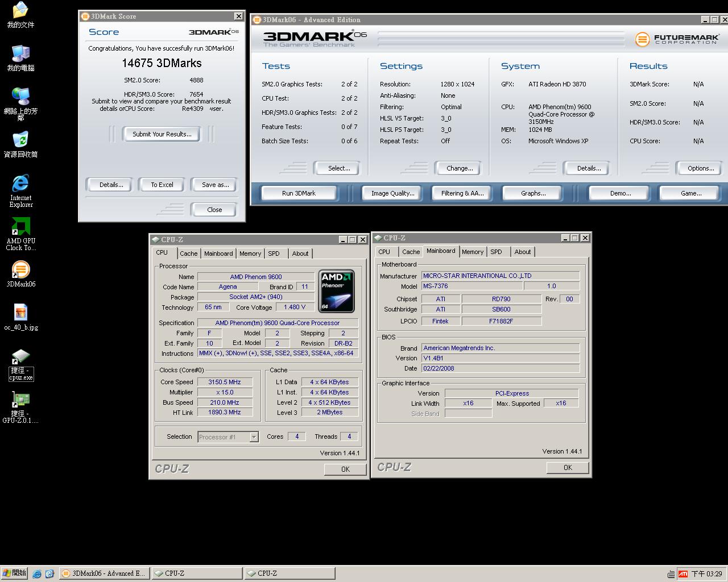This screenshot has height=582, width=728.
Task: Click the keyboard language tray icon
Action: [671, 574]
